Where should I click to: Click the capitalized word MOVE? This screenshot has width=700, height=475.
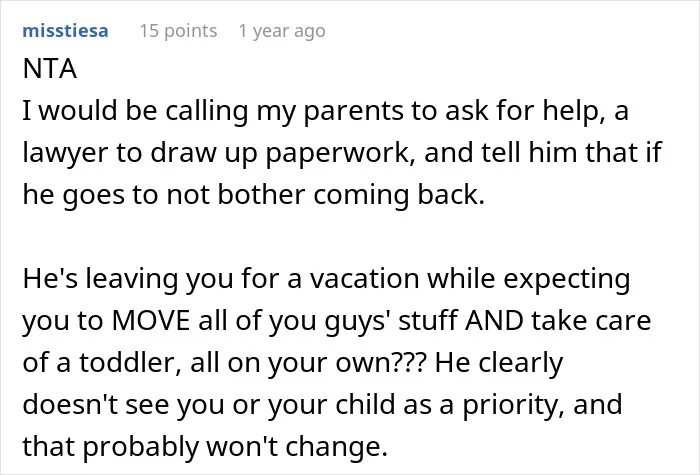click(x=151, y=321)
